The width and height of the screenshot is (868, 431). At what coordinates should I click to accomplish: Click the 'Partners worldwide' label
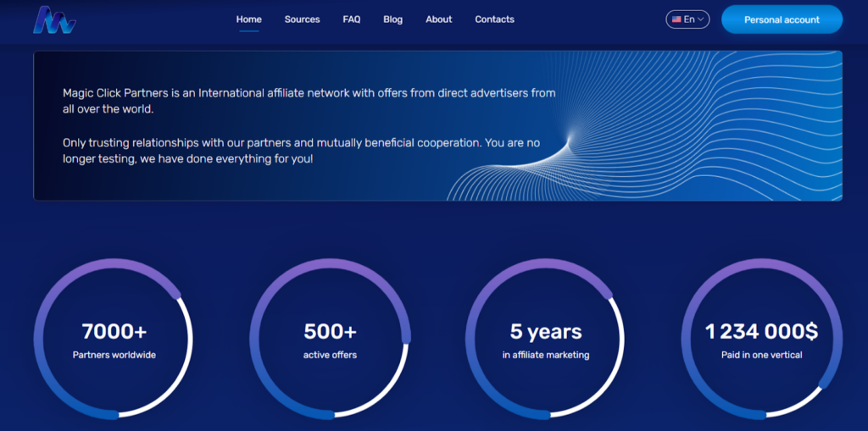[x=114, y=355]
